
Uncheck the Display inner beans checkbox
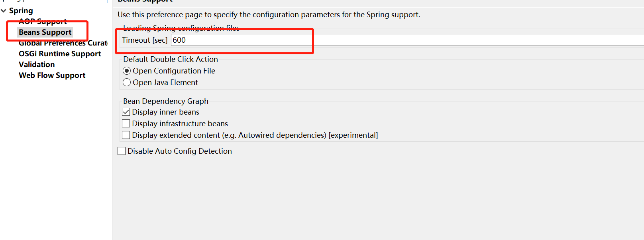pos(126,112)
